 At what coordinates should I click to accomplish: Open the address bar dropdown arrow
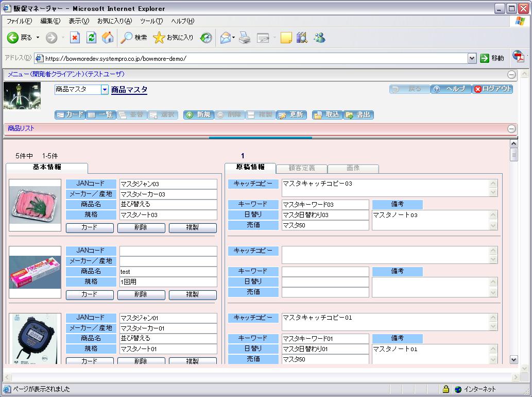point(472,59)
